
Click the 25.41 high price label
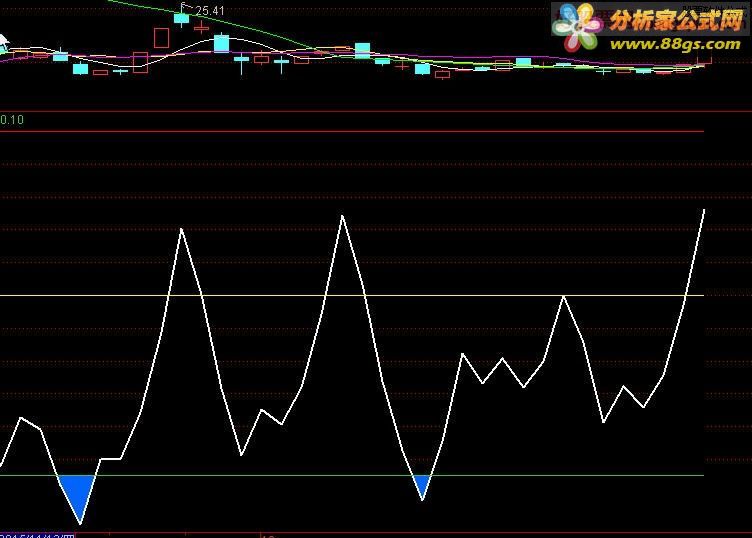pyautogui.click(x=210, y=10)
